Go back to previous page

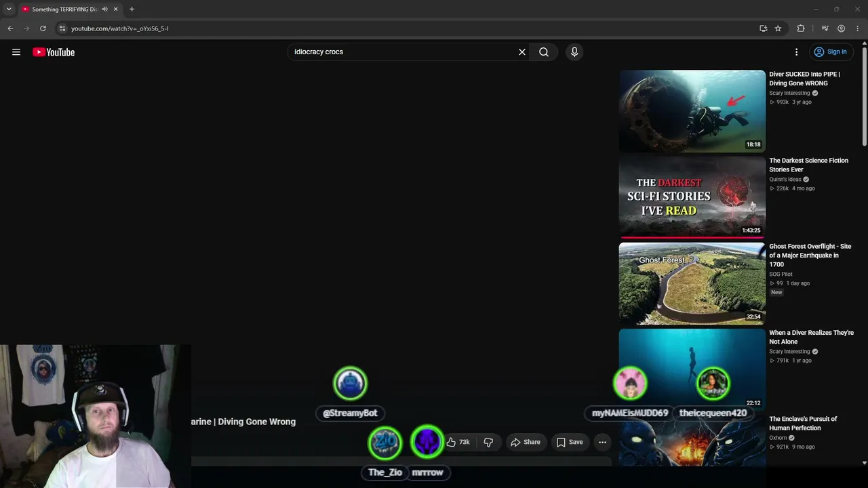(x=10, y=28)
